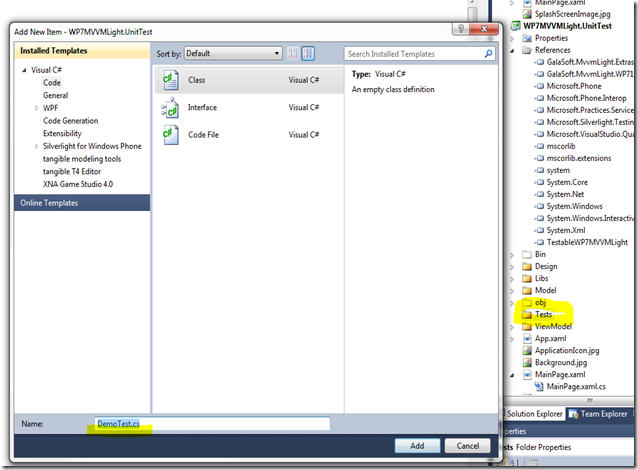638x470 pixels.
Task: Expand Silverlight for Windows Phone category
Action: click(x=36, y=146)
